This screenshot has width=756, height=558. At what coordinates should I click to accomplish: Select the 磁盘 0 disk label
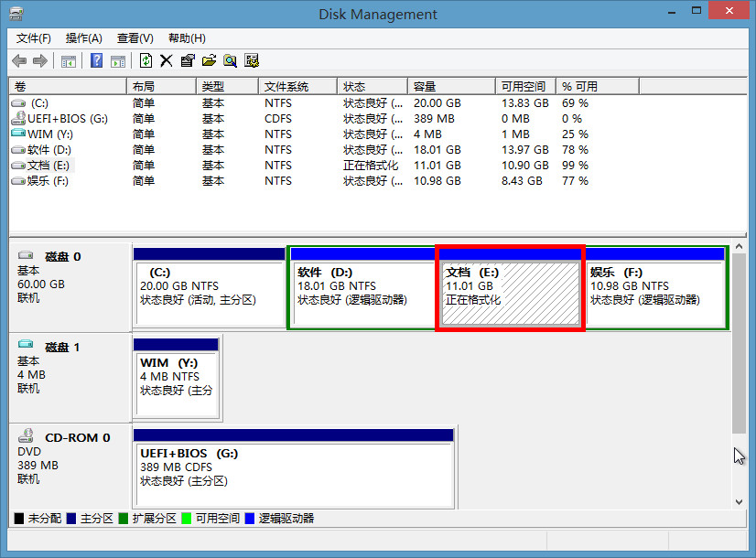pos(64,257)
